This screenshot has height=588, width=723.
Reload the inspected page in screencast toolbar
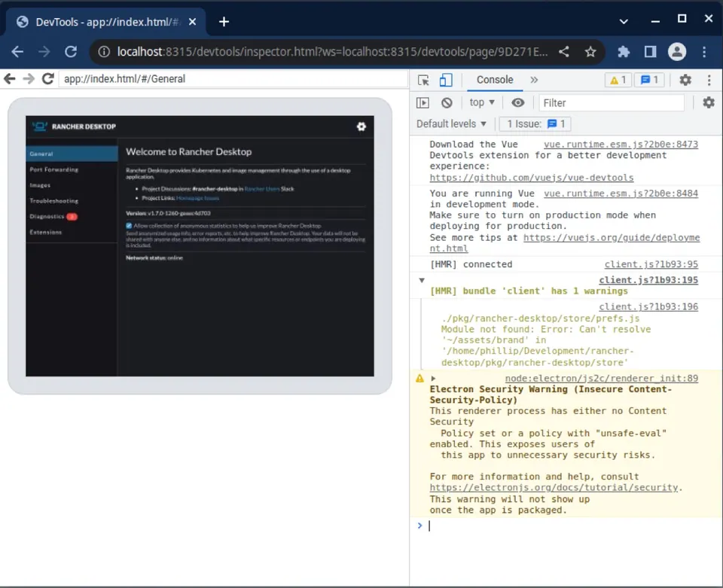[48, 79]
